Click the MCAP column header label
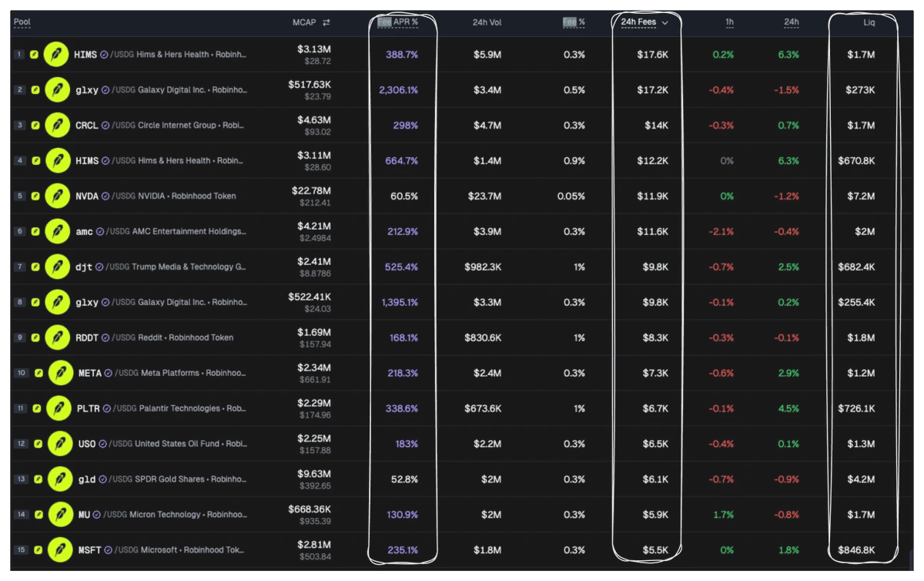Image resolution: width=924 pixels, height=581 pixels. point(304,22)
